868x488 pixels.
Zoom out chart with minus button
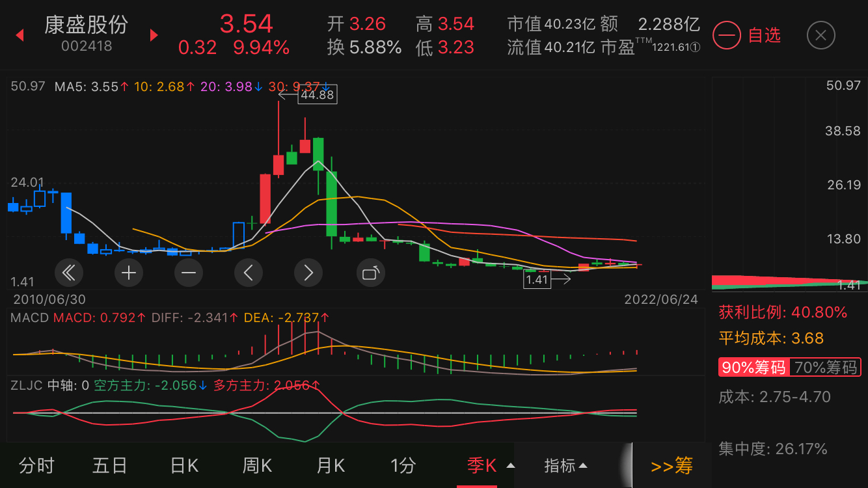[189, 273]
